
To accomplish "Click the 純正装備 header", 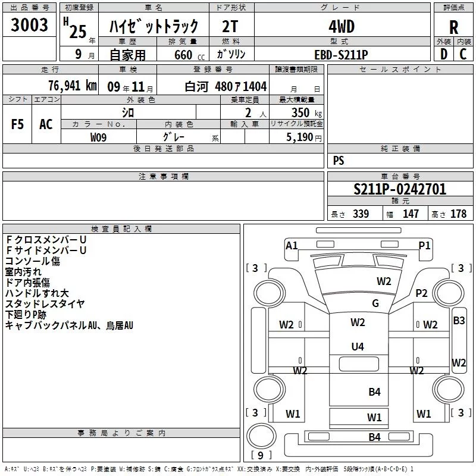I will 400,148.
